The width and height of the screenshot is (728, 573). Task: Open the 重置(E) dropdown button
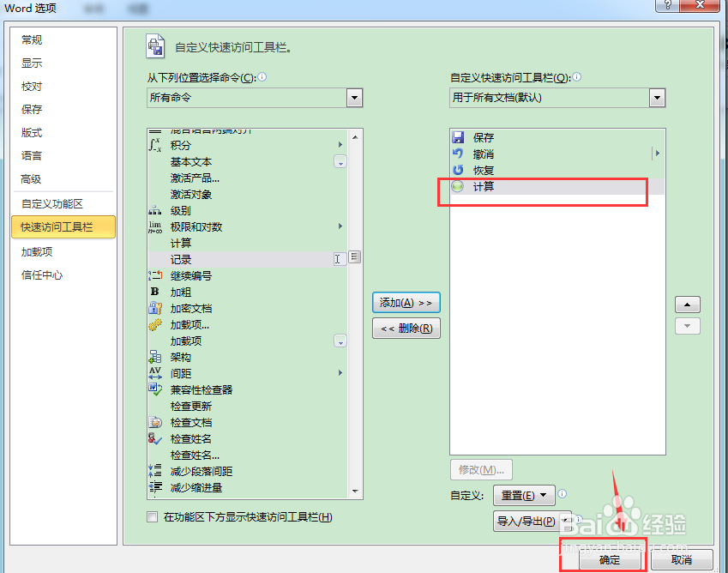click(524, 495)
